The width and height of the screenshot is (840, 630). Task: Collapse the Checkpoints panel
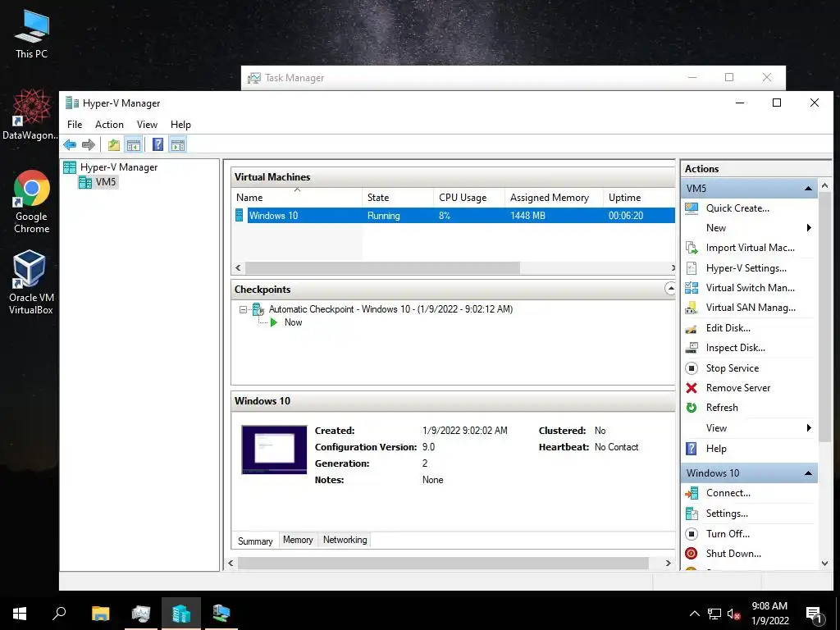coord(669,289)
